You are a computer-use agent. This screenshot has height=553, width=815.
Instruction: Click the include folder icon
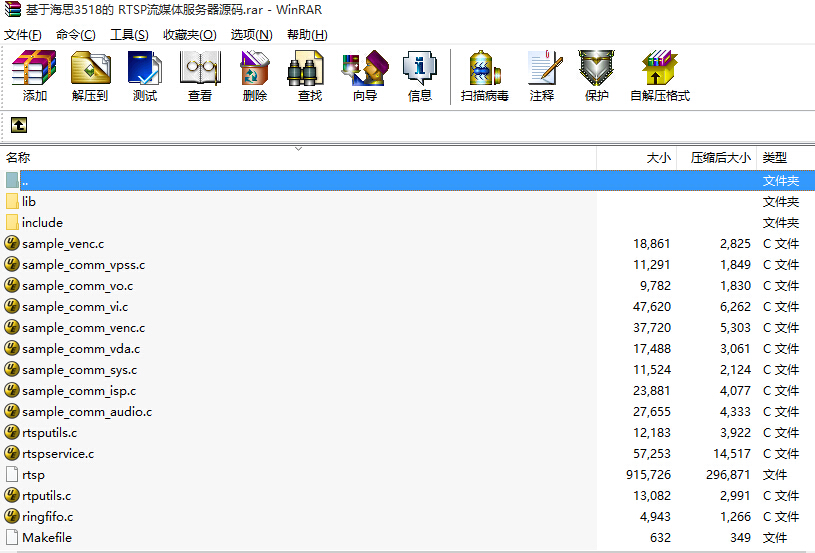(x=12, y=222)
